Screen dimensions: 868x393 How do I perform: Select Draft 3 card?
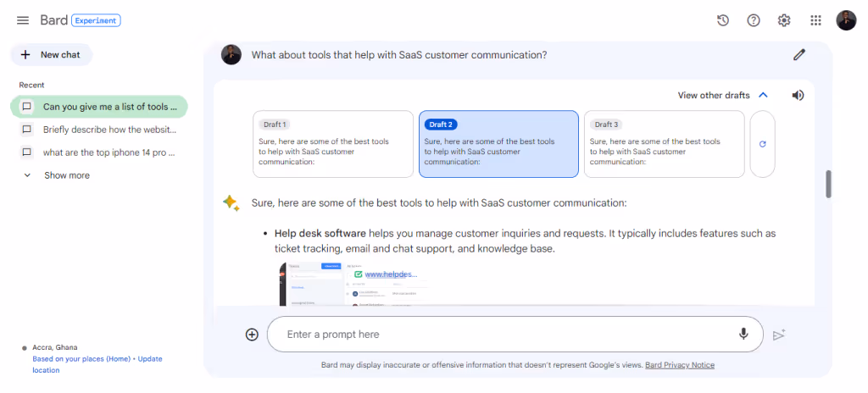click(x=665, y=144)
